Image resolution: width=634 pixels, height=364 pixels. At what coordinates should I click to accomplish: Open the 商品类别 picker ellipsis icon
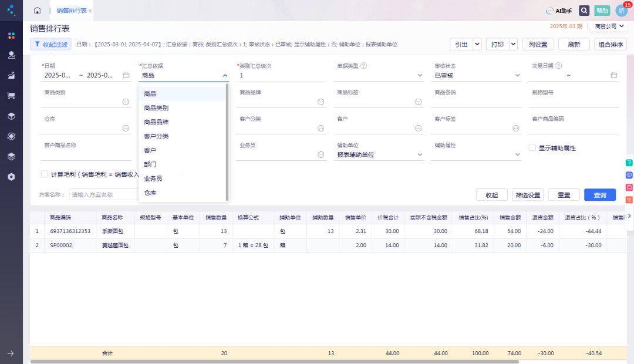(x=126, y=102)
